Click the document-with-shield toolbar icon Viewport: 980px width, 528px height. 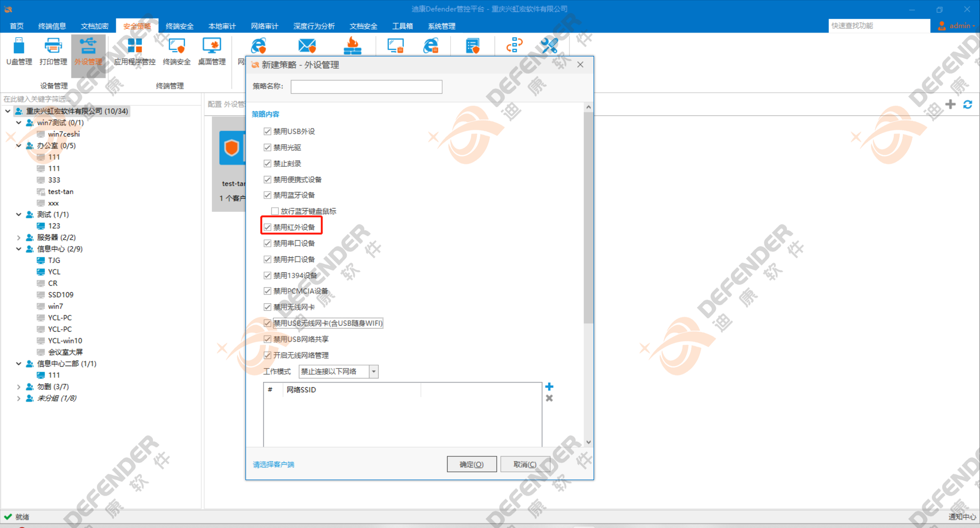coord(473,46)
